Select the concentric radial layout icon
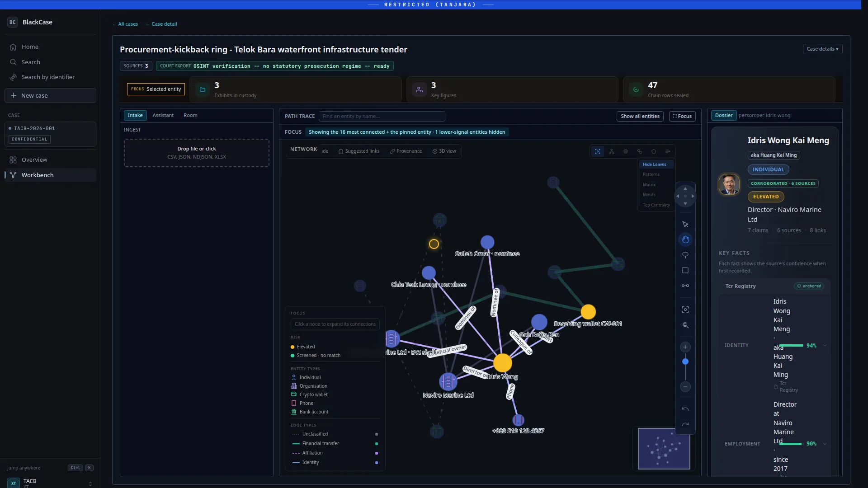Viewport: 868px width, 488px height. [626, 151]
